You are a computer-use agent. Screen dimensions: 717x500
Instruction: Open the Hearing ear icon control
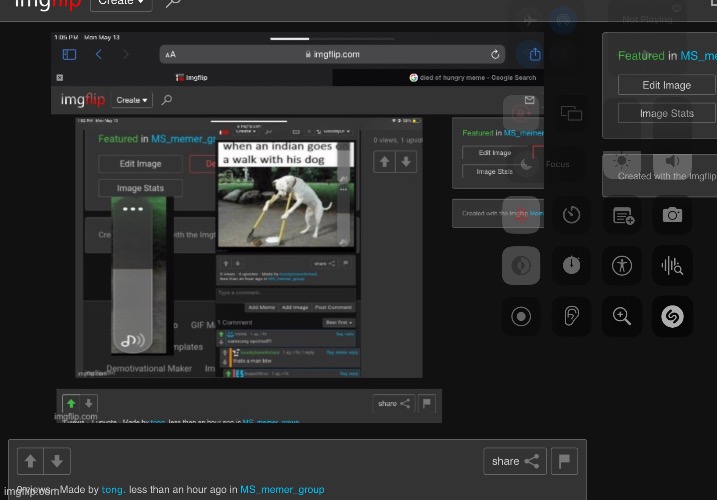pyautogui.click(x=571, y=317)
